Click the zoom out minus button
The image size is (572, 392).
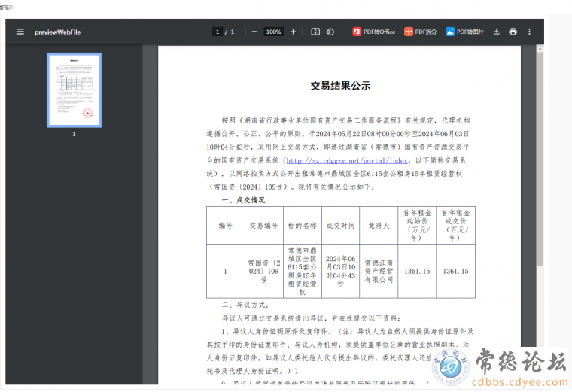(254, 32)
